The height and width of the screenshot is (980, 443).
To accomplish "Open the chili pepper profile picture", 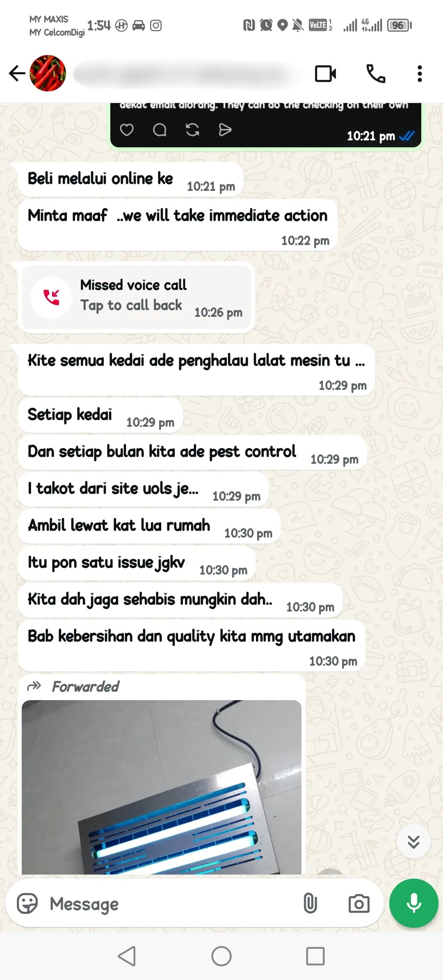I will (48, 73).
